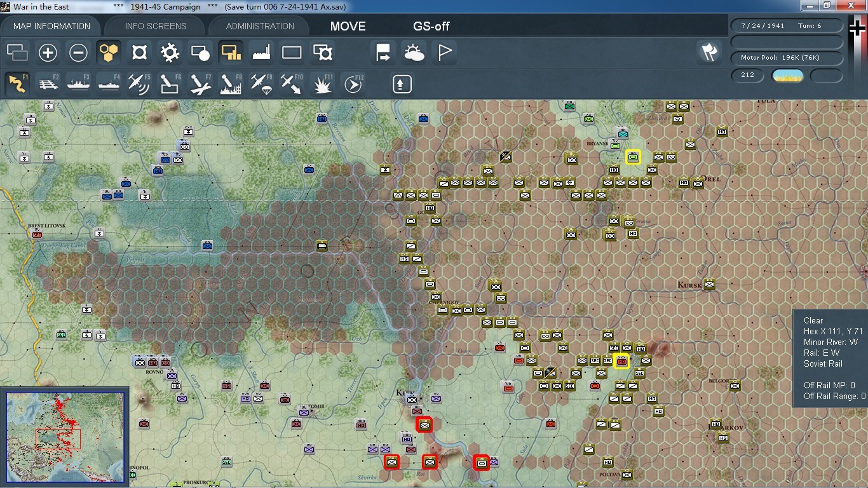Image resolution: width=868 pixels, height=488 pixels.
Task: Toggle the highlighted yellow bar-chart overlay icon
Action: (231, 53)
